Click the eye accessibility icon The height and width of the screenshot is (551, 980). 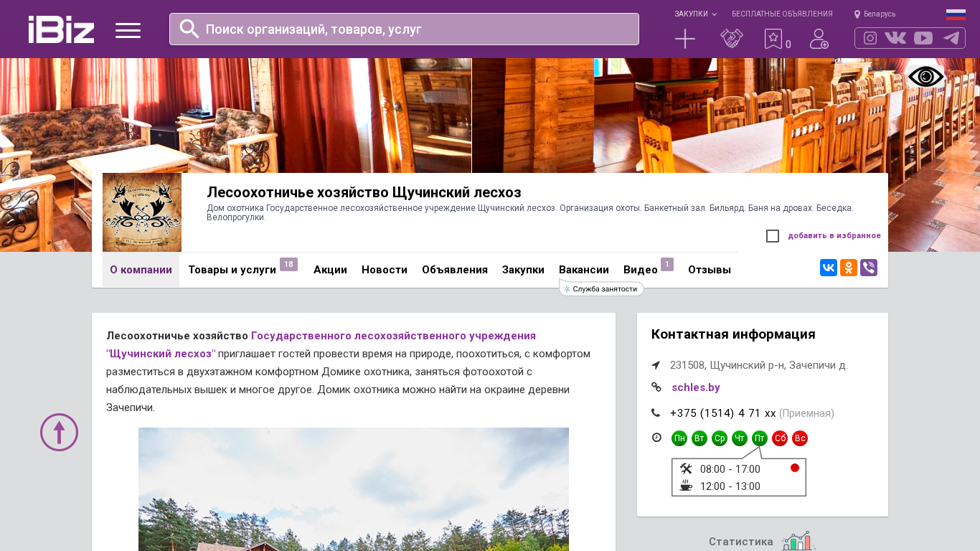(926, 77)
